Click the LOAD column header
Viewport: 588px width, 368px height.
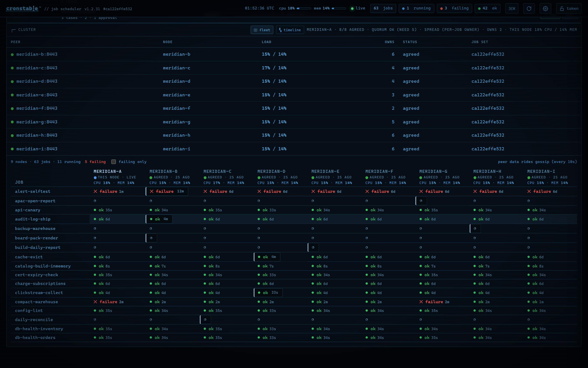(267, 42)
